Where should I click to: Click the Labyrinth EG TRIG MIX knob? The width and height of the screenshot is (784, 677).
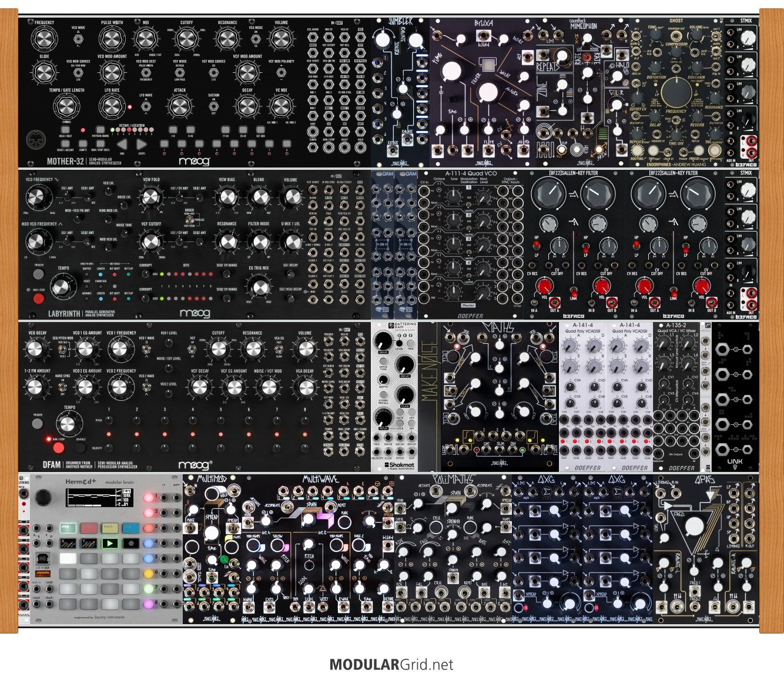[259, 287]
